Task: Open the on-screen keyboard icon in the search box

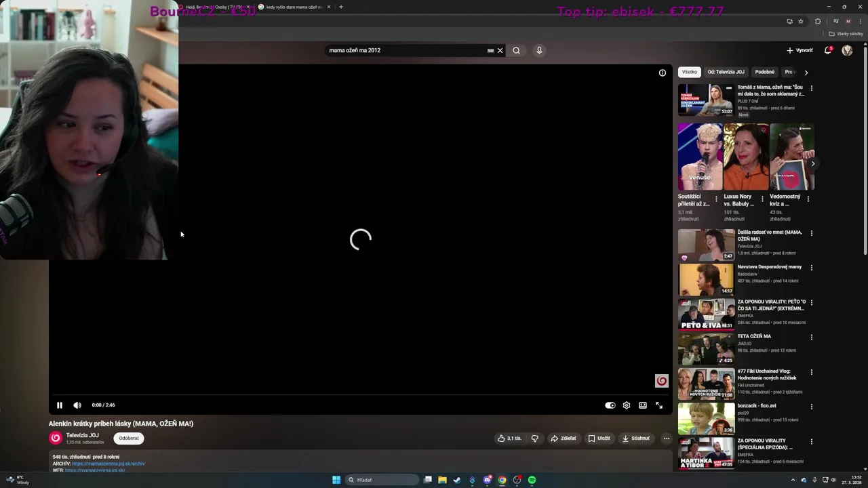Action: click(490, 50)
